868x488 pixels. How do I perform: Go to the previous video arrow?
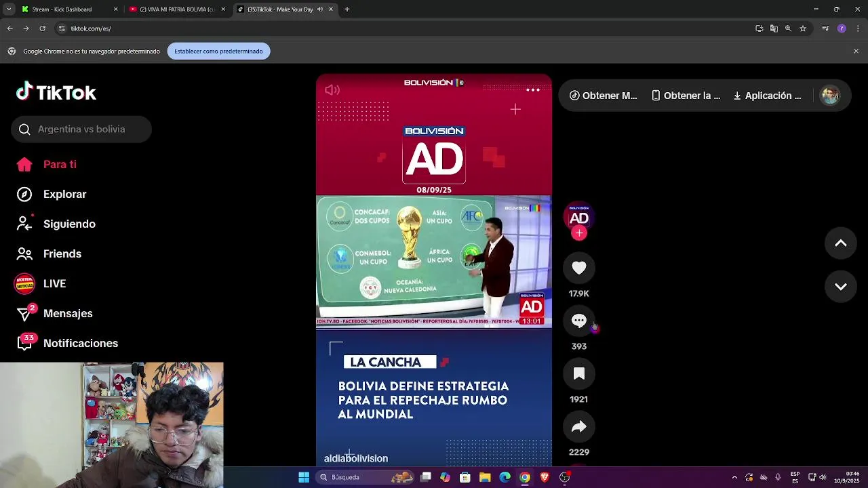840,243
